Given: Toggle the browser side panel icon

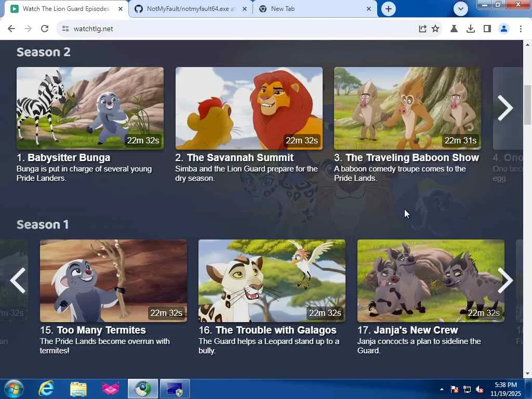Looking at the screenshot, I should (487, 29).
